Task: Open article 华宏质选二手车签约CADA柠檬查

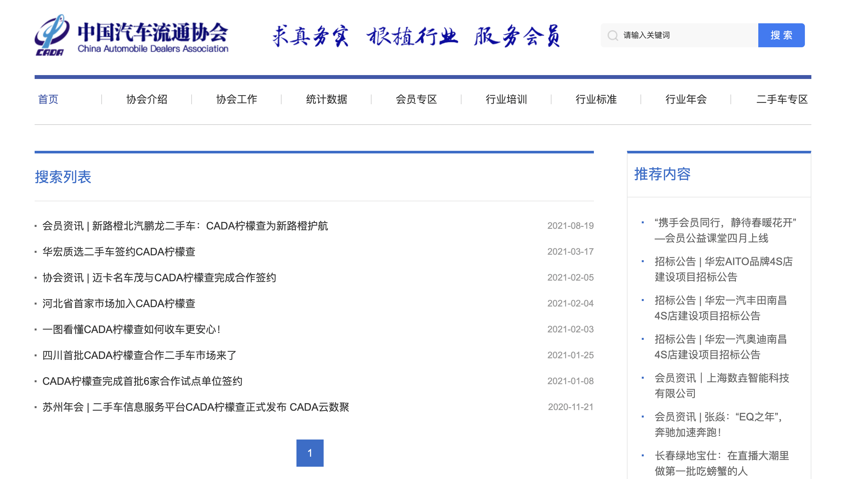Action: pos(118,251)
